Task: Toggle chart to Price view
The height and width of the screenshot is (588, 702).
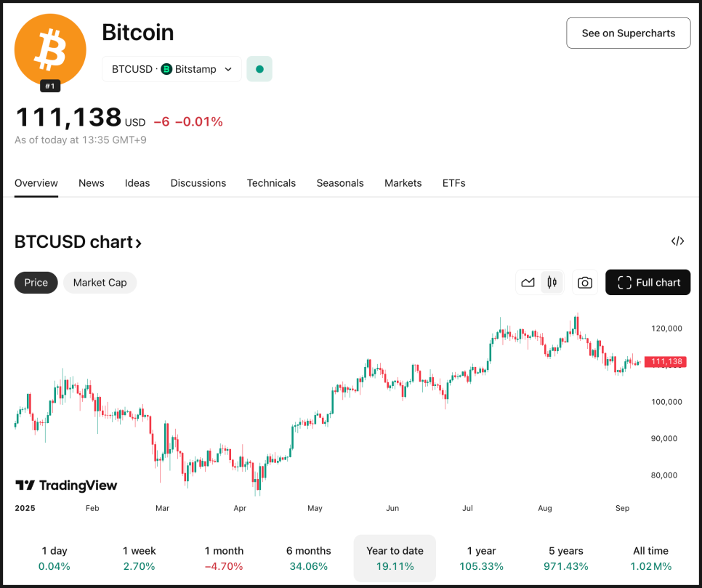Action: pyautogui.click(x=36, y=283)
